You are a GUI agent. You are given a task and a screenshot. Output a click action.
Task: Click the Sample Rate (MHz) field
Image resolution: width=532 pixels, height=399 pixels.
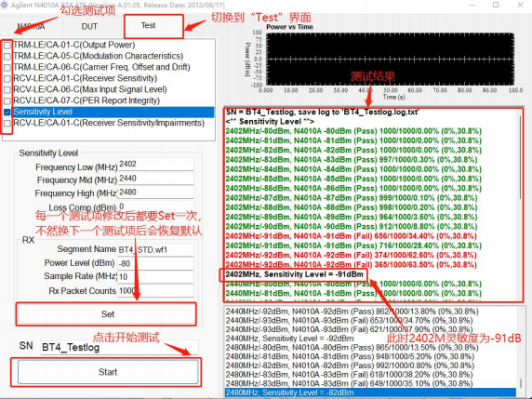(x=155, y=277)
